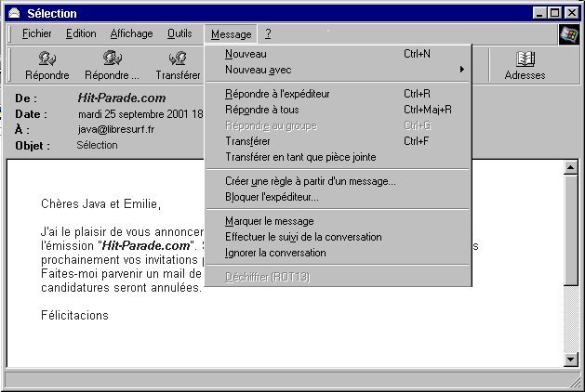Select Nouveau in the Message menu
The image size is (585, 392).
246,54
